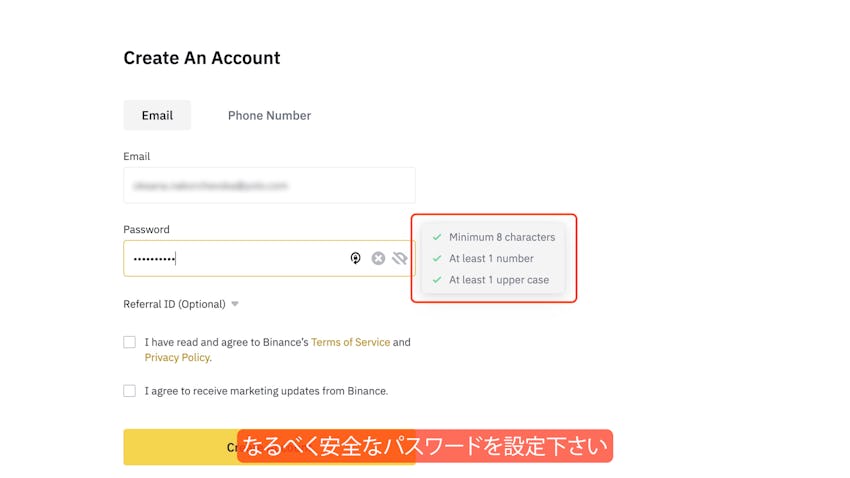
Task: Click the Create An Account heading
Action: coord(202,58)
